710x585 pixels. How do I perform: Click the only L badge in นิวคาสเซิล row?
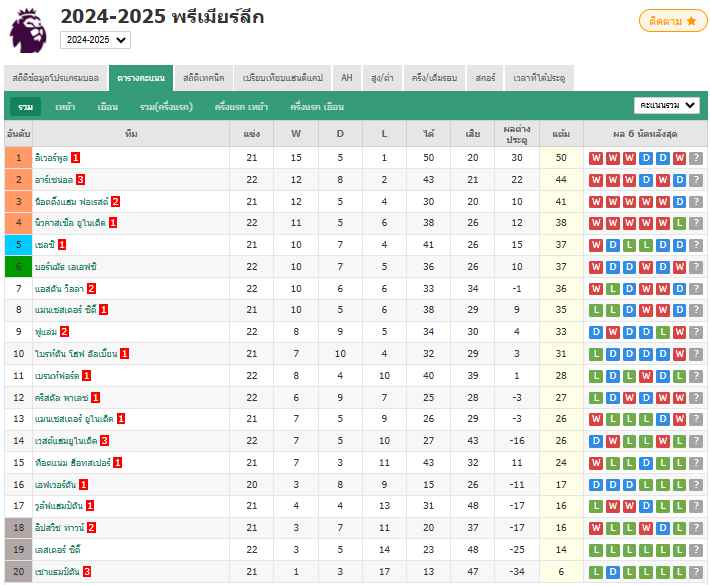679,223
